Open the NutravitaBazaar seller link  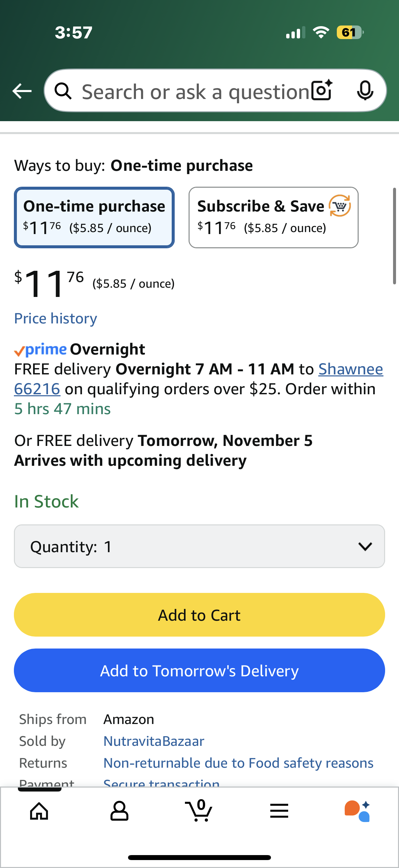[x=154, y=741]
